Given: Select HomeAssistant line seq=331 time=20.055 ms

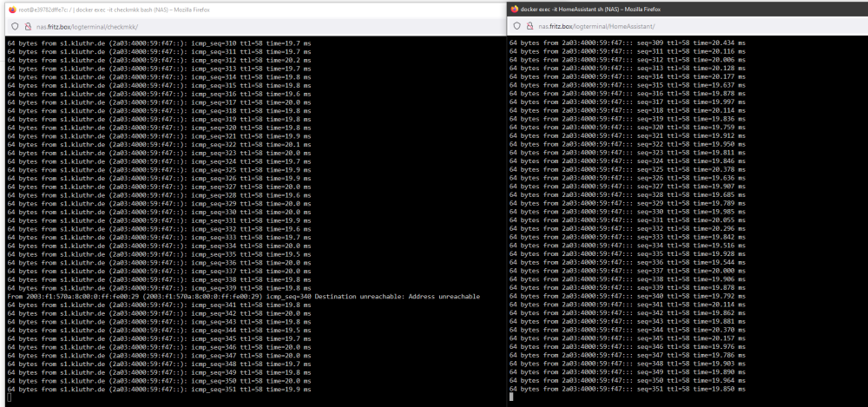Looking at the screenshot, I should [628, 220].
